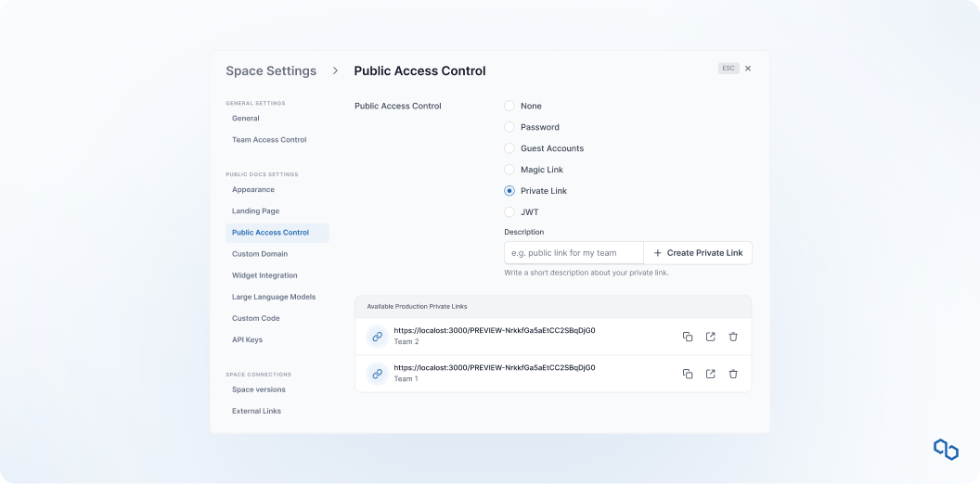The height and width of the screenshot is (484, 980).
Task: Click the short description helper text
Action: coord(587,273)
